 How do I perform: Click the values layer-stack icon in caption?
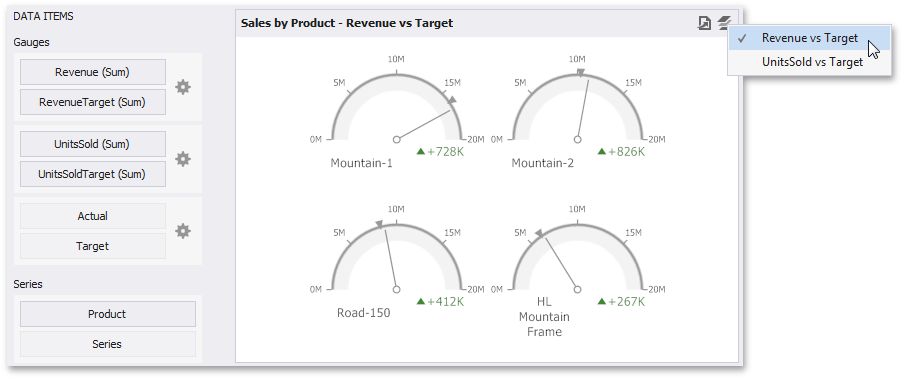[724, 23]
